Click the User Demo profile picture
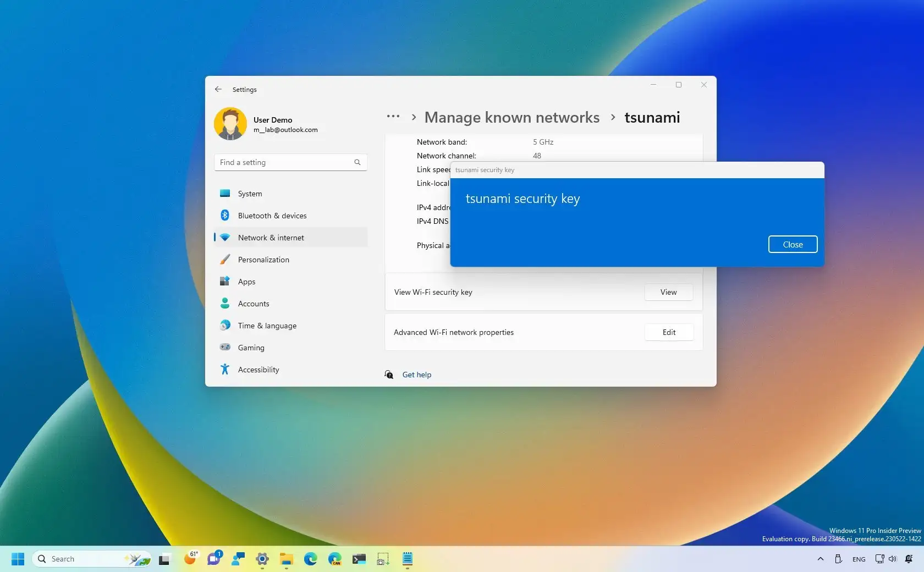Viewport: 924px width, 572px height. pos(230,124)
